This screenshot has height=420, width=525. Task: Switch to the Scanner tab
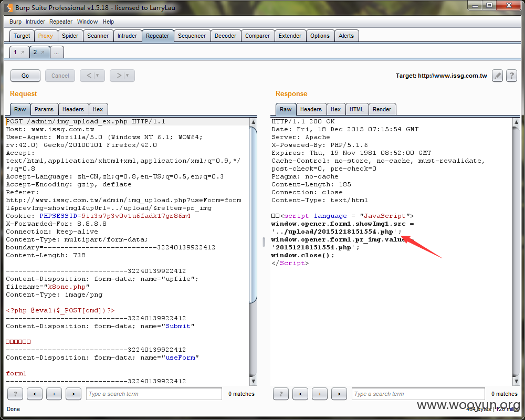point(98,36)
